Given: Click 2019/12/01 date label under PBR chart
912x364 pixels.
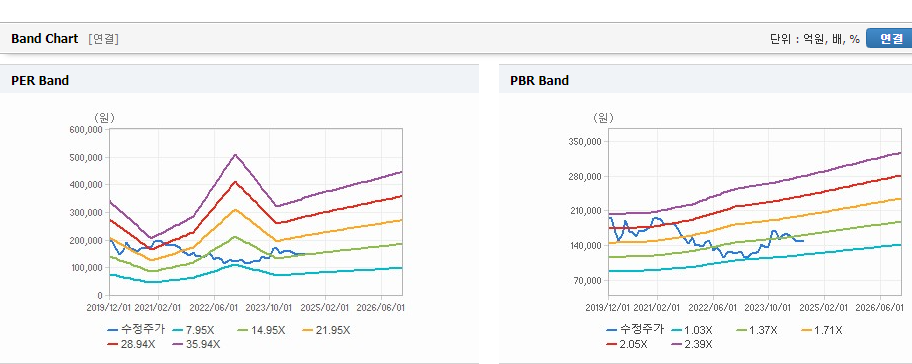Looking at the screenshot, I should pos(607,307).
